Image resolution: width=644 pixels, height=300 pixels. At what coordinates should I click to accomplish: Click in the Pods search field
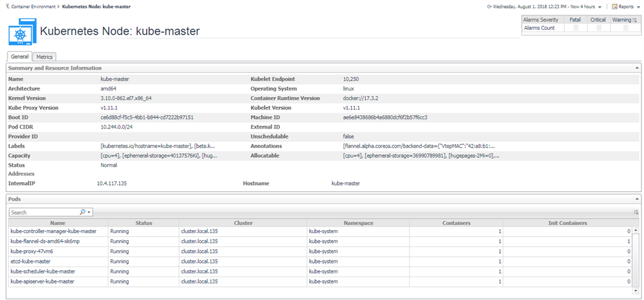coord(44,213)
